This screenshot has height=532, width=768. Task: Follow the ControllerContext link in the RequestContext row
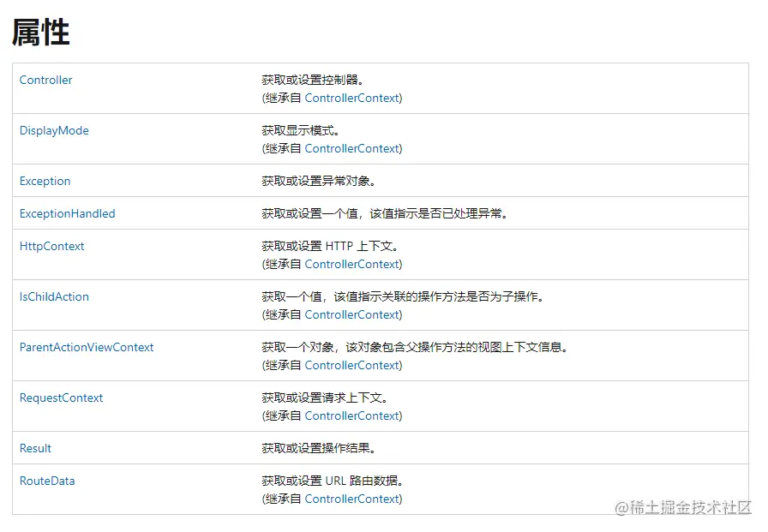point(352,415)
